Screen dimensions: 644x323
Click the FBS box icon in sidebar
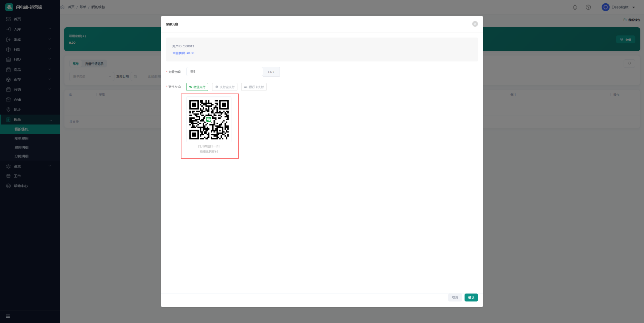pos(8,49)
